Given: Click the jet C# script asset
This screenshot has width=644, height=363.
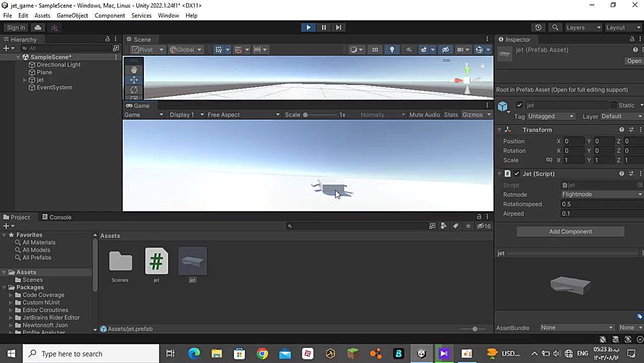Looking at the screenshot, I should coord(156,261).
